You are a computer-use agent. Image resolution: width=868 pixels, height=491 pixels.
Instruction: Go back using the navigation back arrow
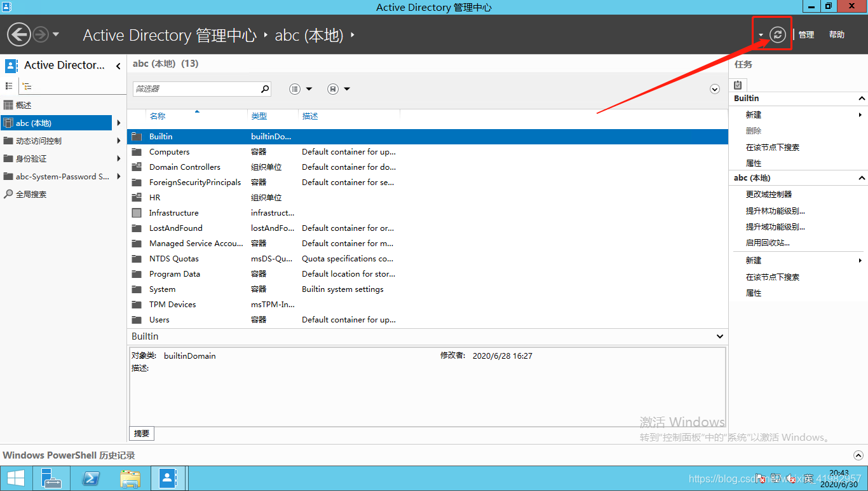(19, 34)
